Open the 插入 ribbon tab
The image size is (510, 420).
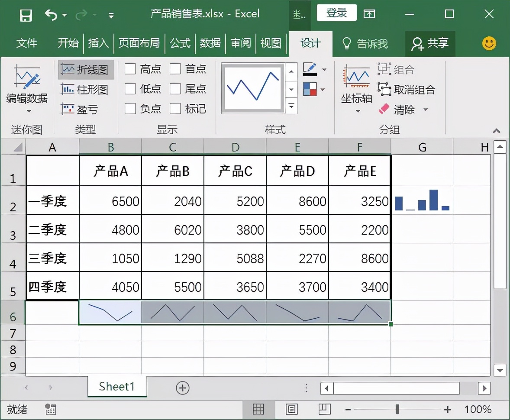tap(98, 43)
